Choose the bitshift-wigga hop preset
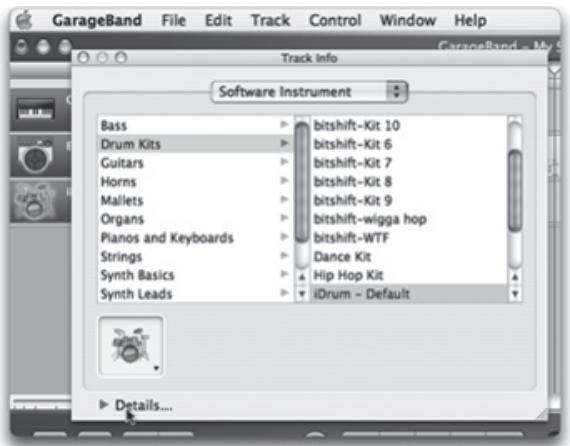 (x=409, y=219)
